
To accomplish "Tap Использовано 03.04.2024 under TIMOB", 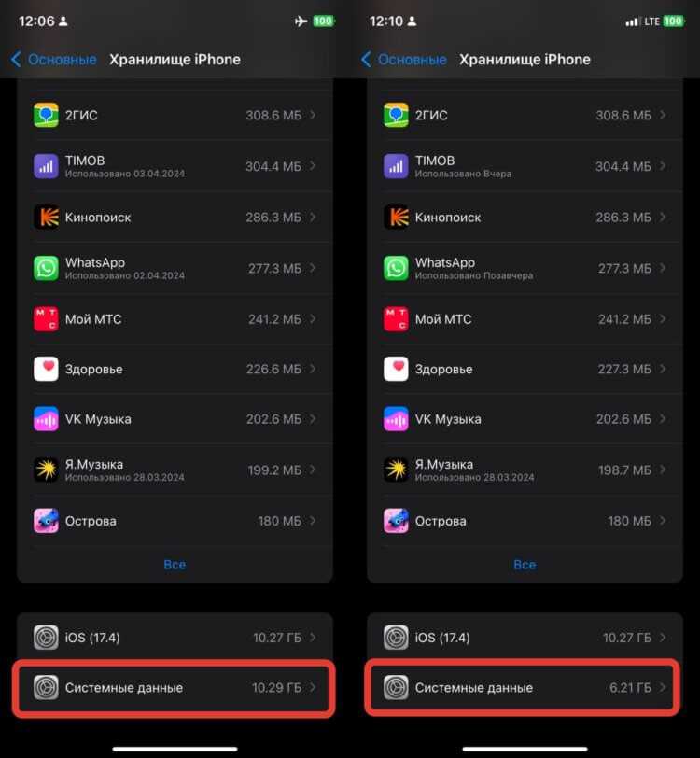I will (125, 174).
